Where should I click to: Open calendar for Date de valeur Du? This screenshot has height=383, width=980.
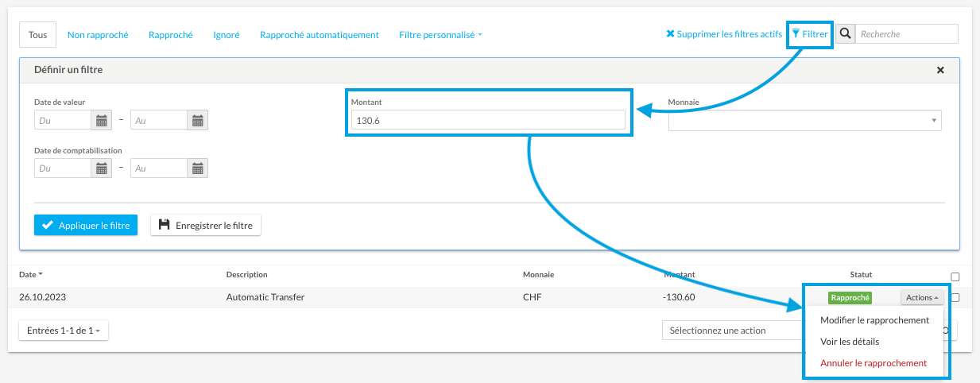tap(102, 121)
